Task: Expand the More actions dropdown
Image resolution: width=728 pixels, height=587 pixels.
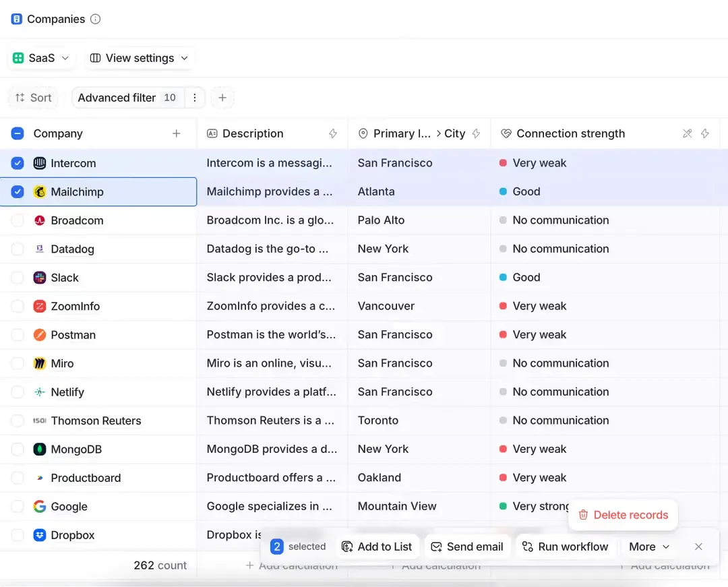Action: (649, 547)
